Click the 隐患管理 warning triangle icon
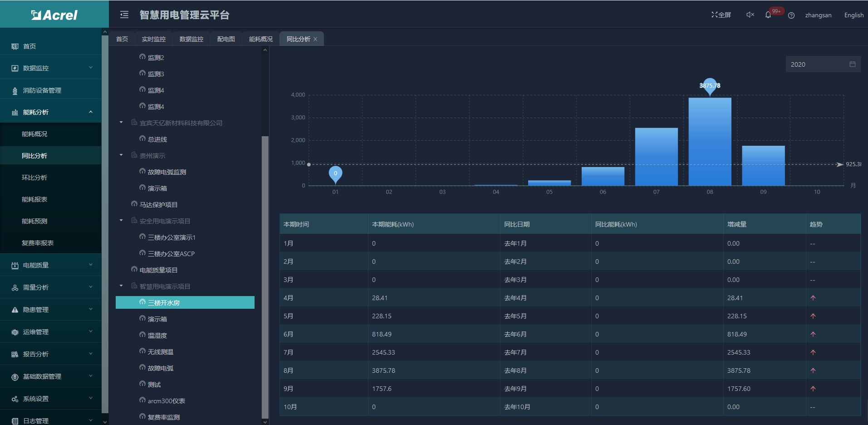 (x=15, y=310)
